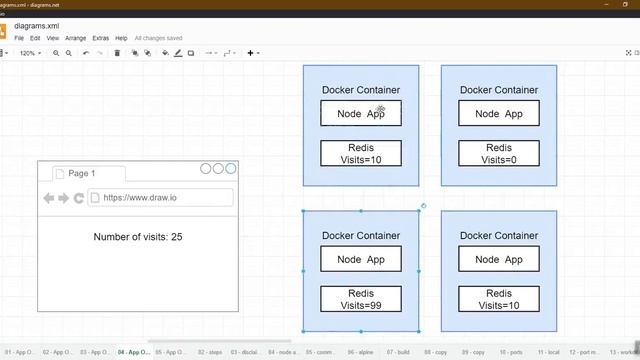Open the Waypoints style dropdown
The image size is (640, 360).
pos(230,53)
